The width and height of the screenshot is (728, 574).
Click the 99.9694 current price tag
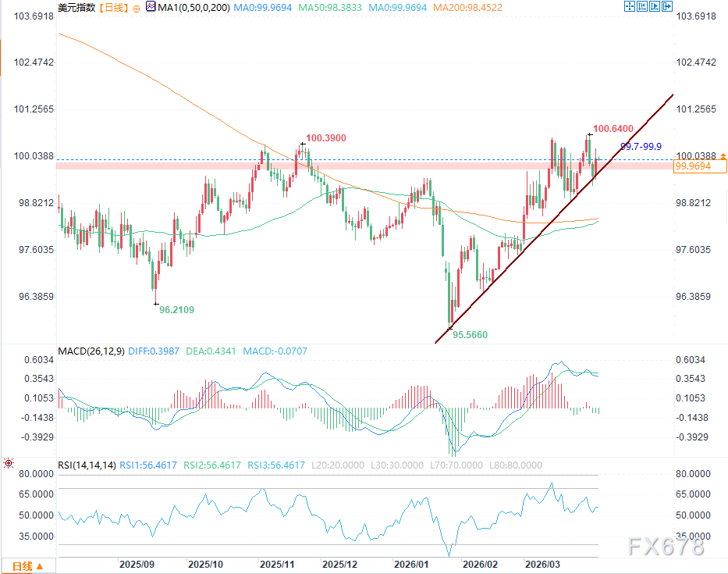point(699,166)
